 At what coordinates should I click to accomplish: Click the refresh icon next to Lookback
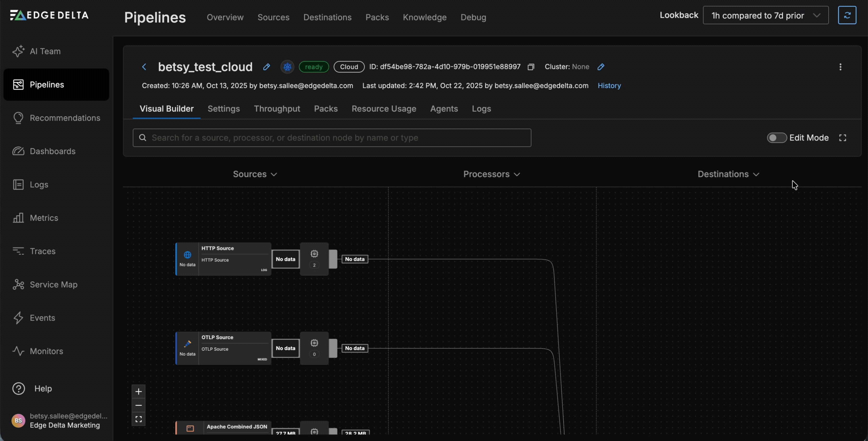pos(847,15)
